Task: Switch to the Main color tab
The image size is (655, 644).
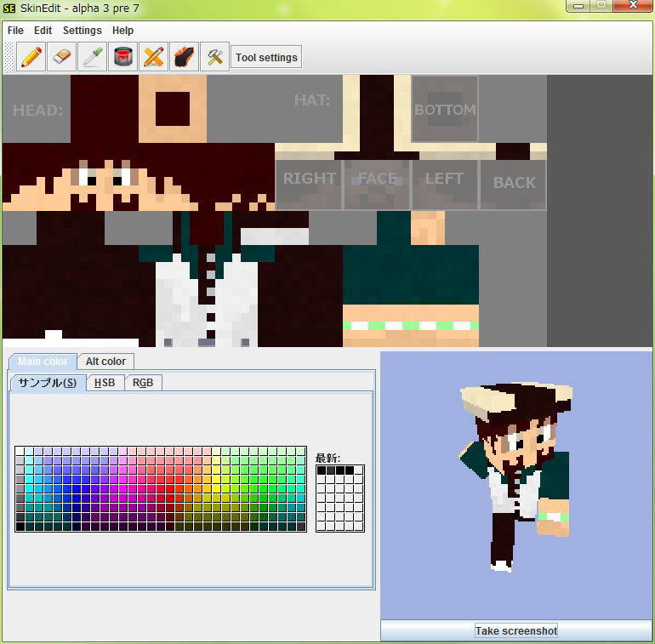Action: point(43,362)
